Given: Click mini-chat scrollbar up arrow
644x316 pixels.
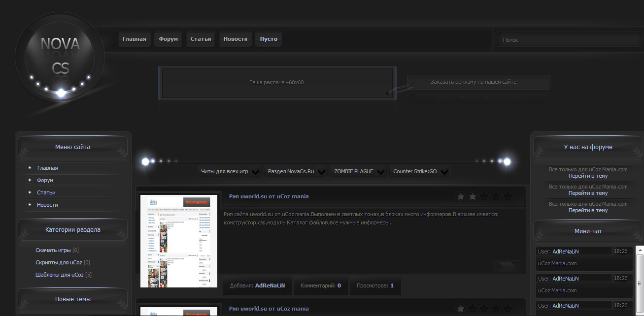Looking at the screenshot, I should (x=640, y=250).
